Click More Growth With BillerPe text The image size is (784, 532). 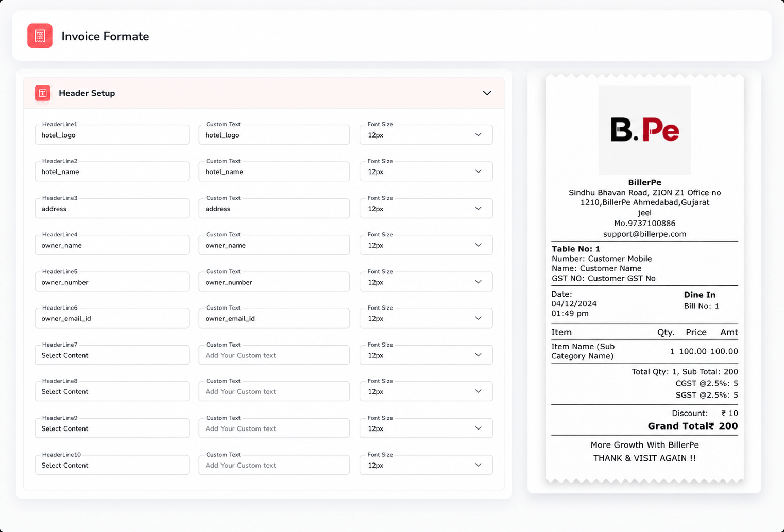[x=644, y=445]
